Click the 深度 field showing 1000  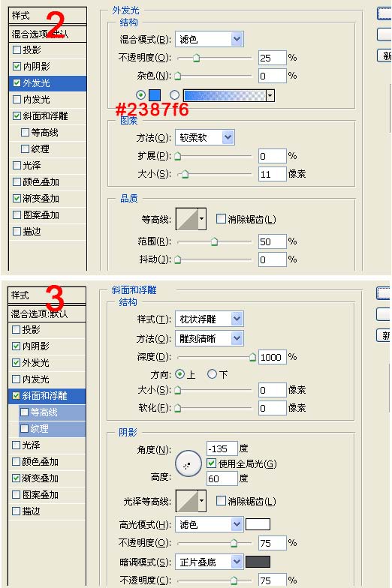(x=272, y=357)
